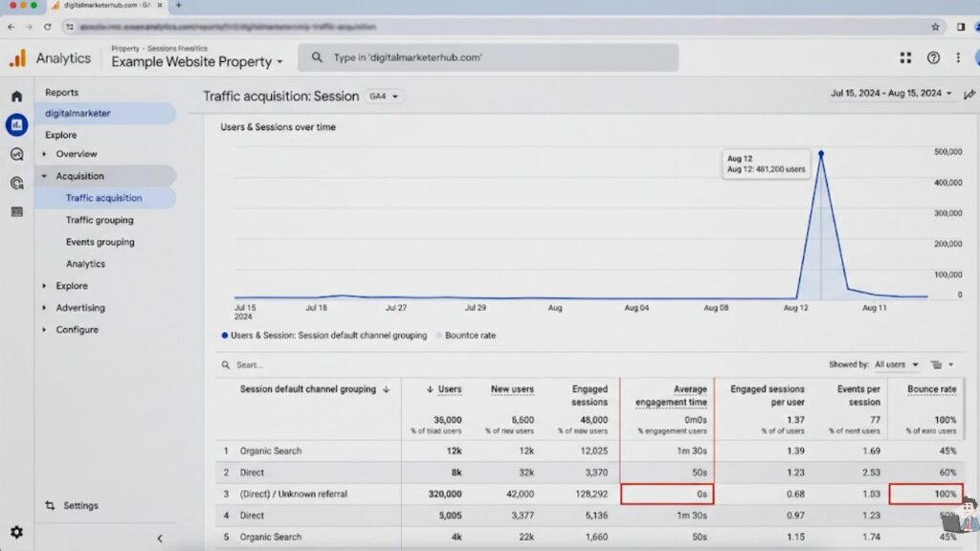Select Traffic acquisition in the sidebar

click(103, 198)
